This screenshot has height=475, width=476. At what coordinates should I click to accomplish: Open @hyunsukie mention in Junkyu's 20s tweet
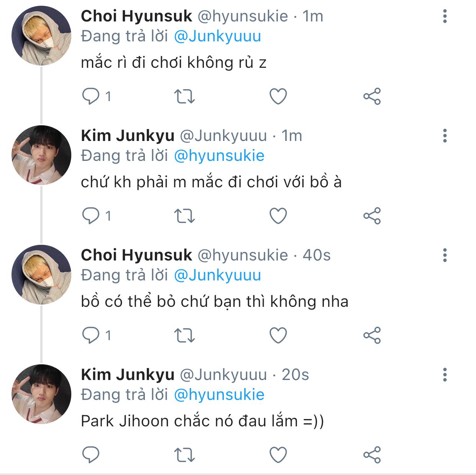pos(219,395)
